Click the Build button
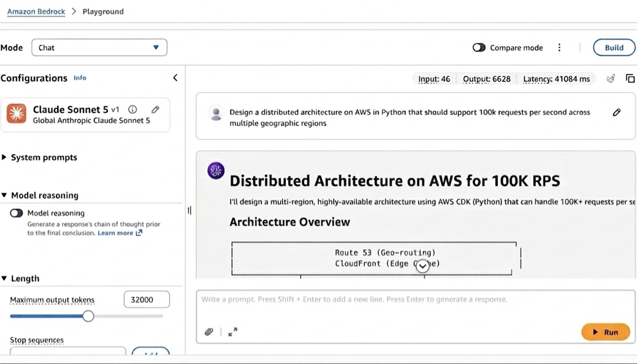Screen dimensions: 637x364 tap(614, 48)
